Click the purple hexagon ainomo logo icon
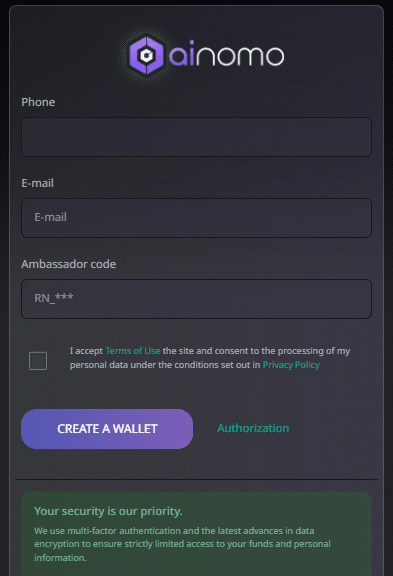This screenshot has height=576, width=393. 147,55
